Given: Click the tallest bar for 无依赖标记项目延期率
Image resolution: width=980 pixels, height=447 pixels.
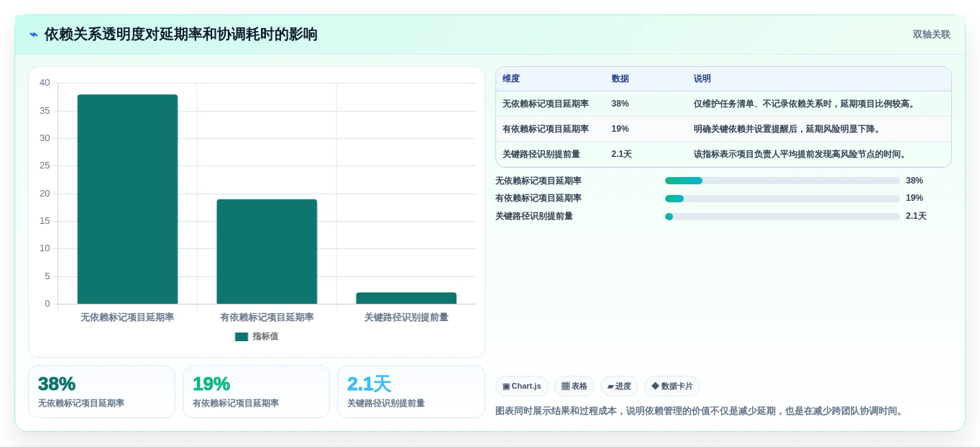Looking at the screenshot, I should coord(127,199).
